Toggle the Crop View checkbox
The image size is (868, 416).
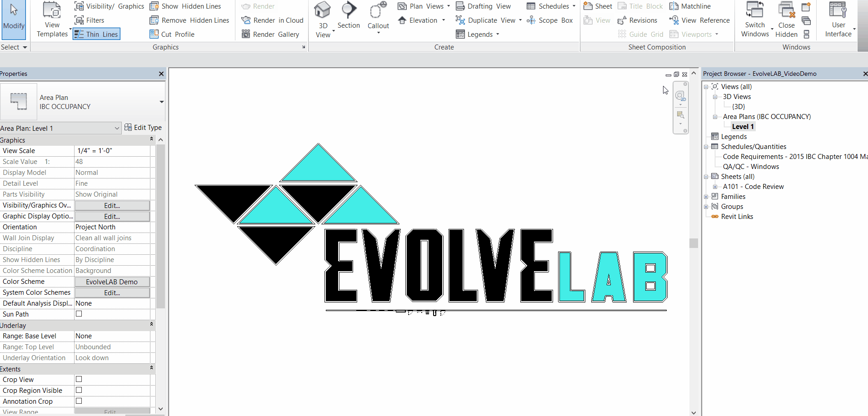[x=79, y=379]
